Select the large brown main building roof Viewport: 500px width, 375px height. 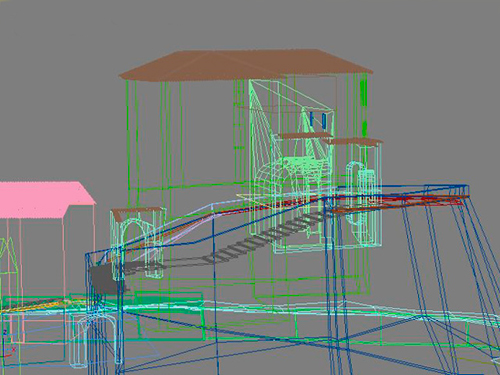click(246, 65)
